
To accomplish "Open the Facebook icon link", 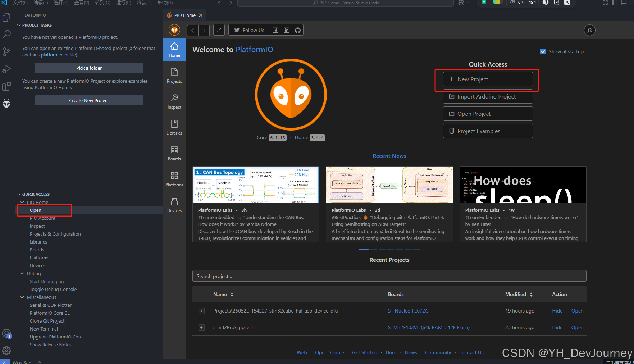I will click(275, 30).
